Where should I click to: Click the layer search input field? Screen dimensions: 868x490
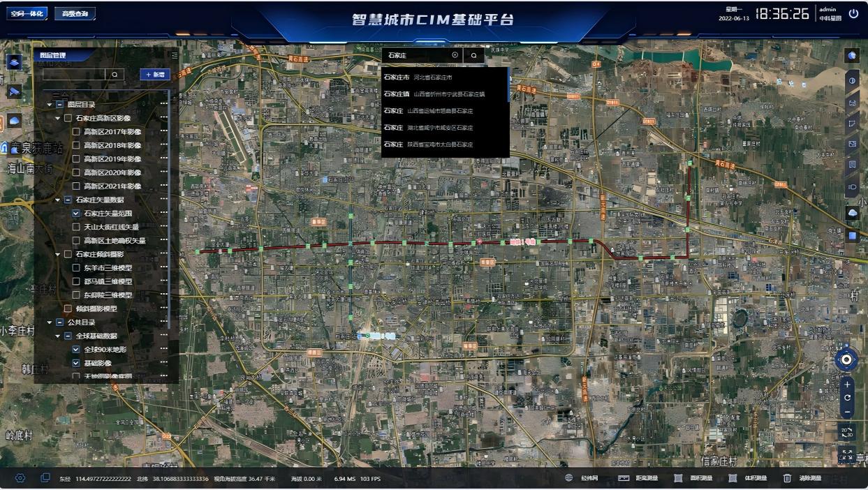point(74,74)
